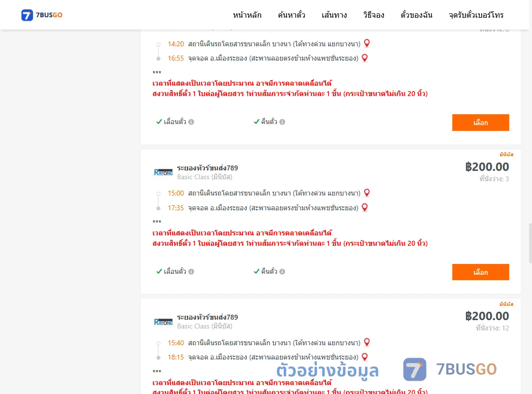Click เลื่อนตั๋ว label on 15:00 trip

pos(175,271)
